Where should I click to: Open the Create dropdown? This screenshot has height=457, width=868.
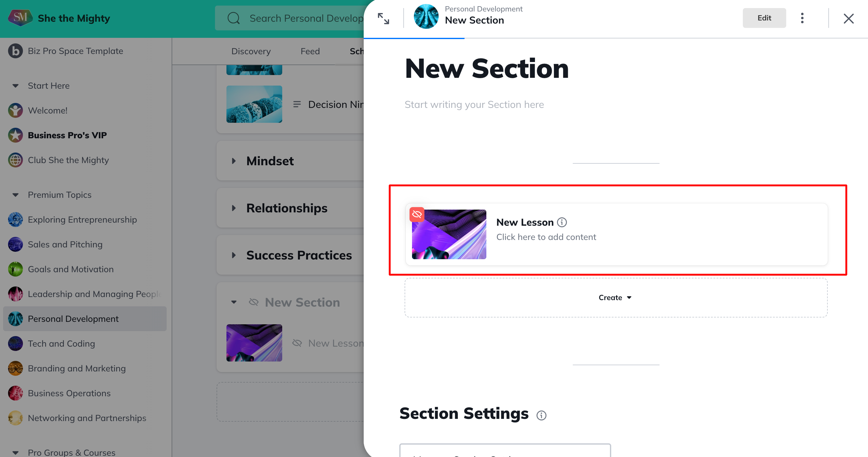[615, 297]
